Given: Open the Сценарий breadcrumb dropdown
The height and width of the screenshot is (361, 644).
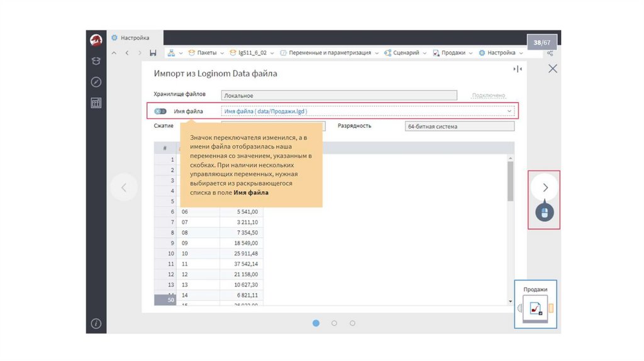Looking at the screenshot, I should (425, 53).
